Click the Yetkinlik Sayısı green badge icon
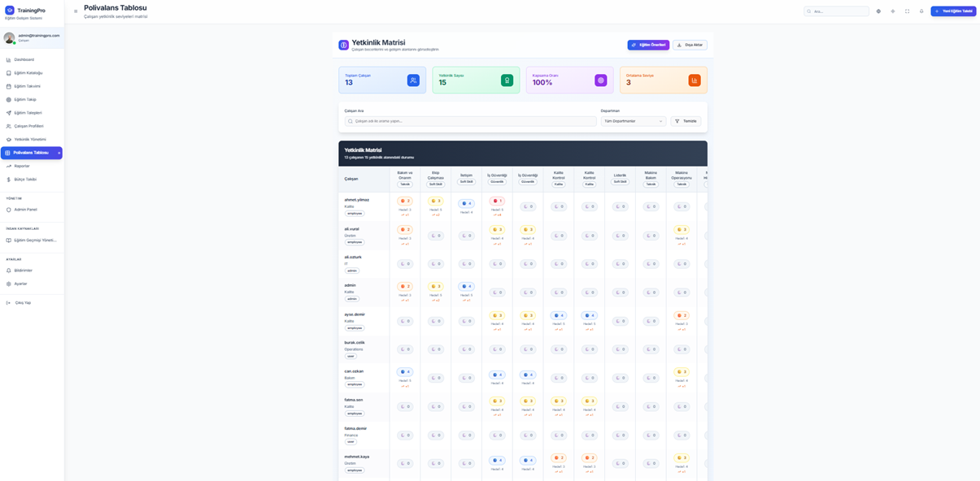Image resolution: width=980 pixels, height=481 pixels. (507, 80)
